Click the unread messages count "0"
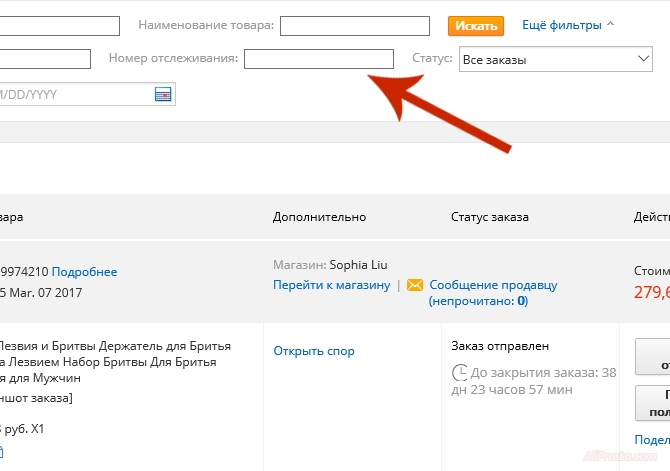Image resolution: width=670 pixels, height=471 pixels. tap(522, 300)
